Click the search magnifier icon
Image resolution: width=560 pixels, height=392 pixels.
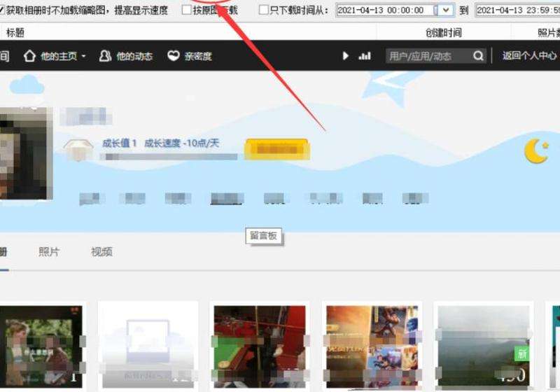pyautogui.click(x=478, y=56)
